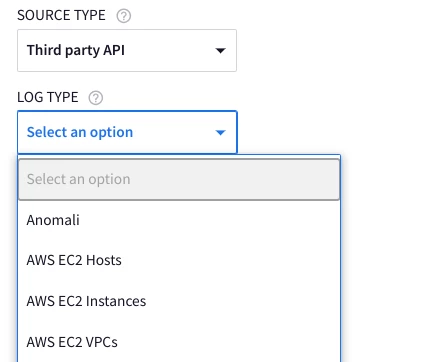Select AWS EC2 Hosts log type
424x362 pixels.
coord(179,260)
